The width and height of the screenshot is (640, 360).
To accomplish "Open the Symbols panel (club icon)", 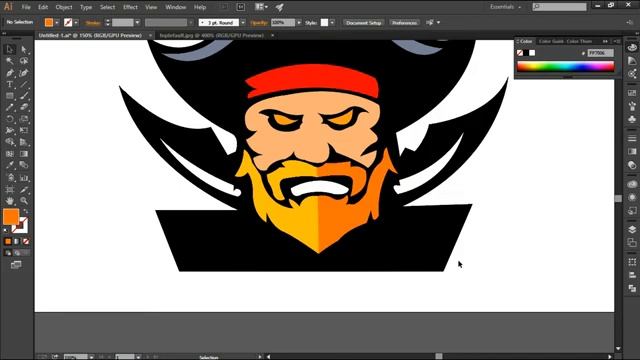I will [x=632, y=119].
